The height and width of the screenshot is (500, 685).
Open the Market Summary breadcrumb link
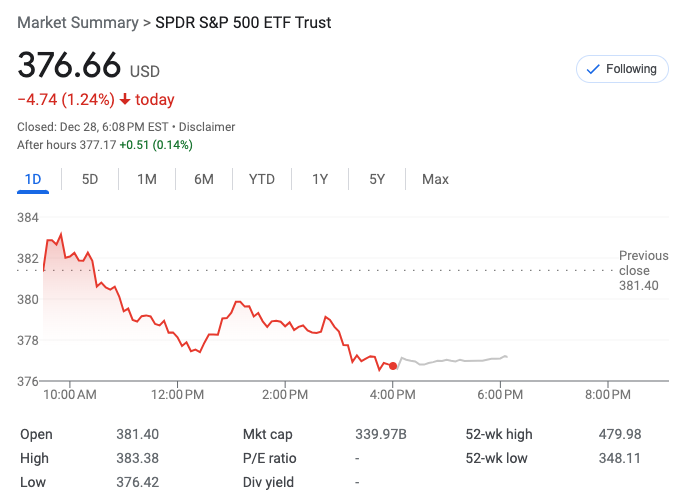point(78,22)
